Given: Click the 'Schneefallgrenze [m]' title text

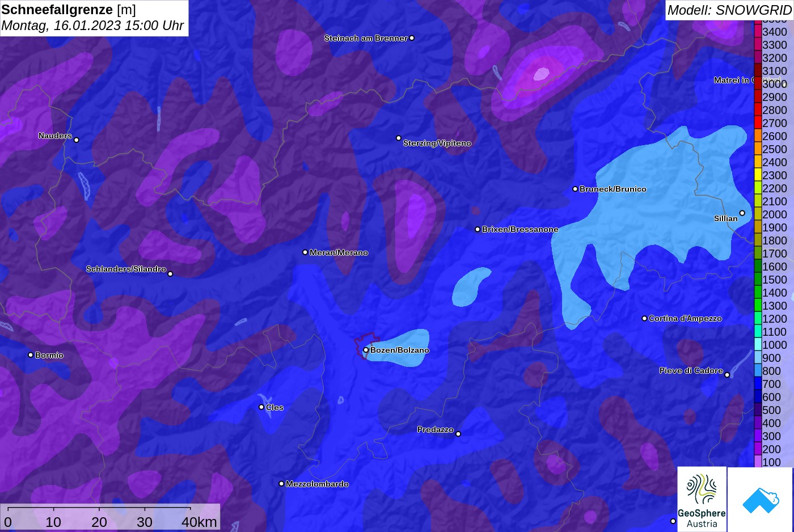Looking at the screenshot, I should tap(69, 10).
